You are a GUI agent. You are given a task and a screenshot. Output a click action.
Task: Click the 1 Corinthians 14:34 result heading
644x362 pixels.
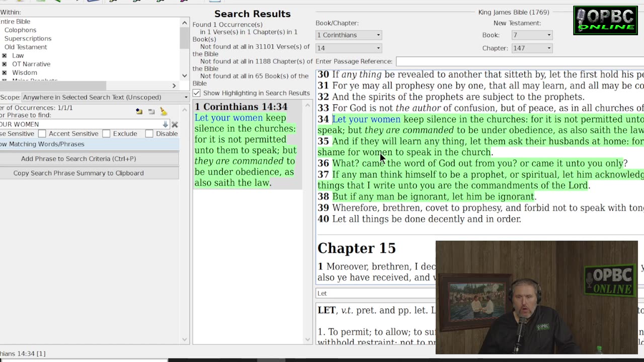tap(242, 107)
